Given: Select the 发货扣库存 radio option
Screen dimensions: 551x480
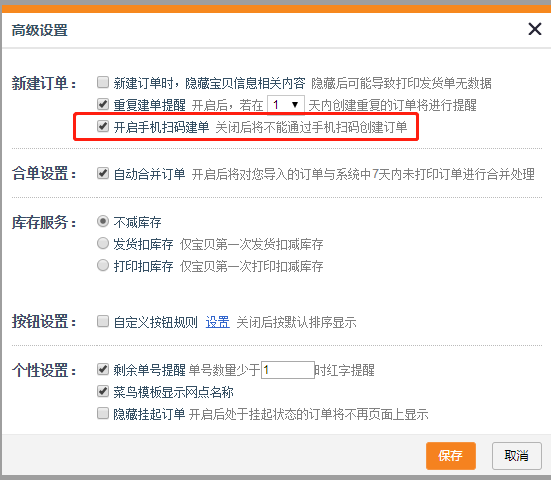Looking at the screenshot, I should (103, 243).
